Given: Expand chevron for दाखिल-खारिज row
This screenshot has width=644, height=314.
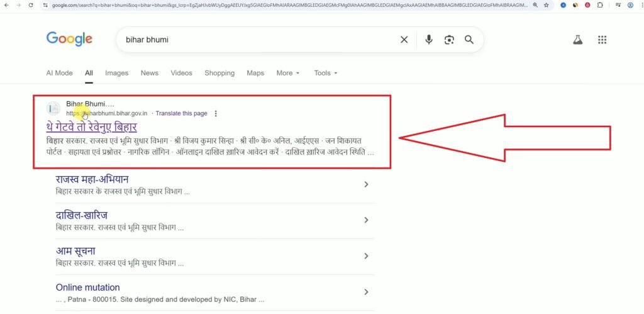Looking at the screenshot, I should tap(366, 220).
